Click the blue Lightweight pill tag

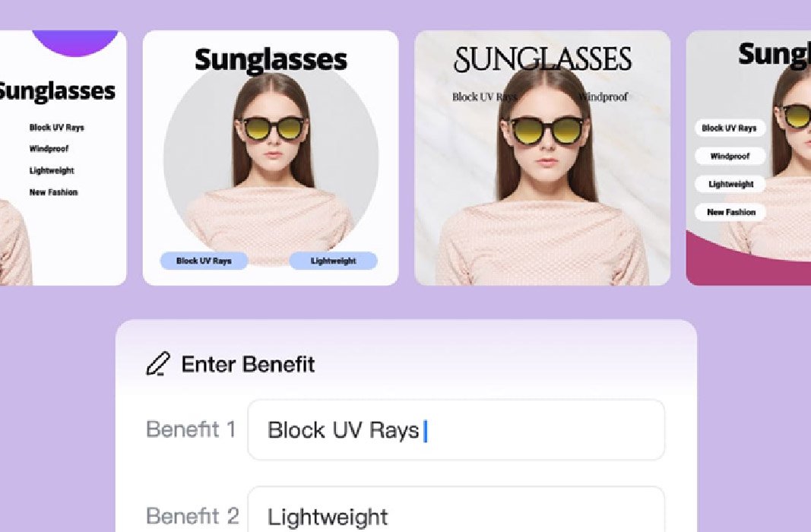pos(333,261)
